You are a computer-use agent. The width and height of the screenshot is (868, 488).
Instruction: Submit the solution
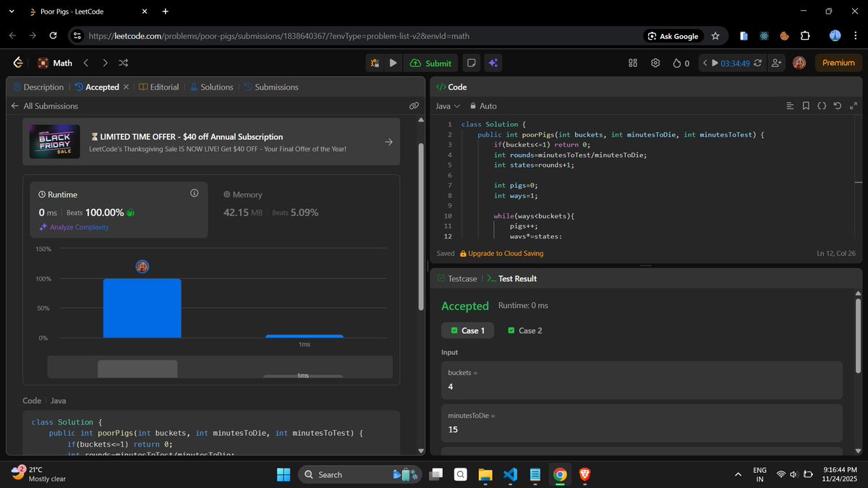click(x=430, y=63)
